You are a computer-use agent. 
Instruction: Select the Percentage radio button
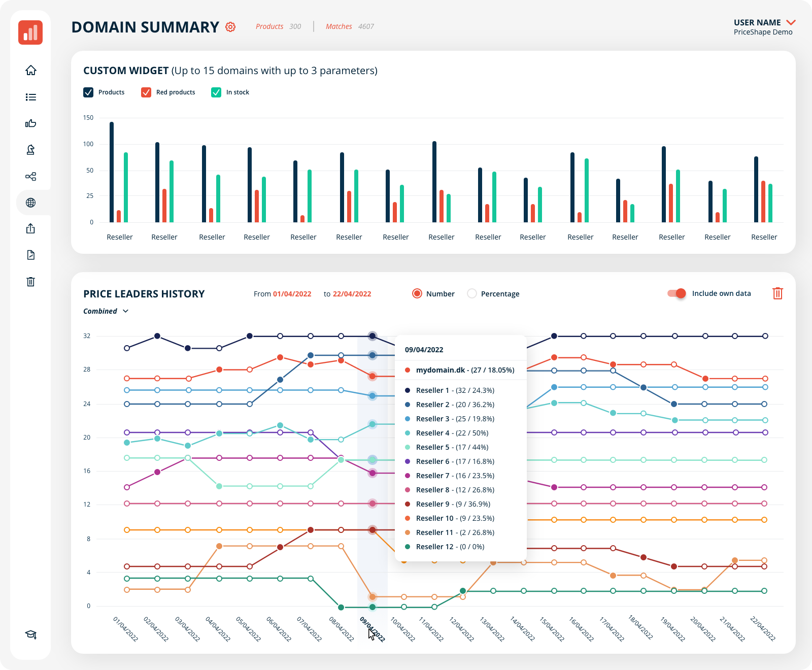point(472,294)
